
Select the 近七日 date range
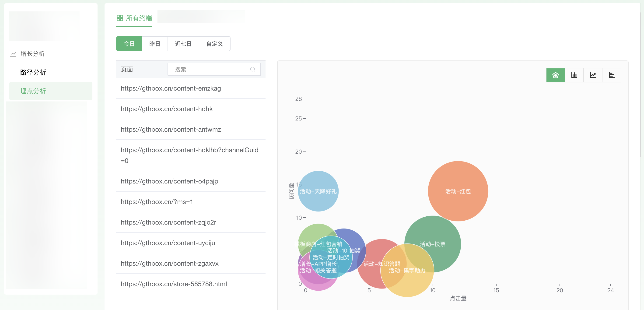(183, 44)
